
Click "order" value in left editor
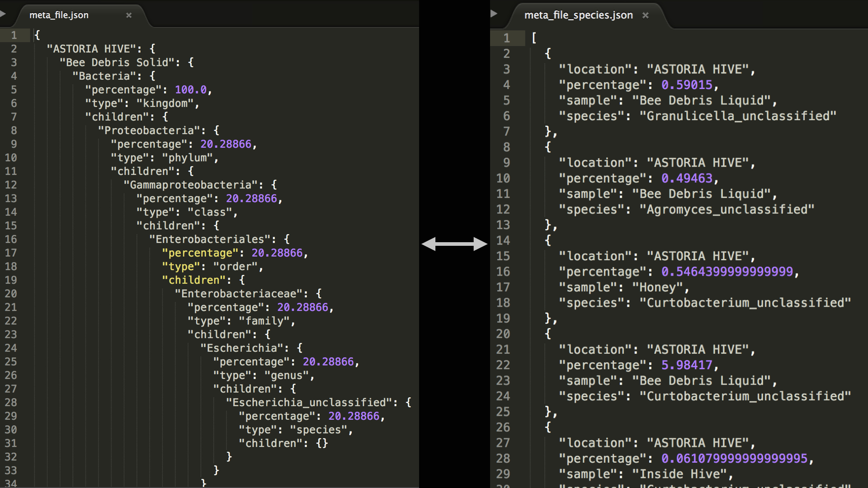[x=236, y=266]
